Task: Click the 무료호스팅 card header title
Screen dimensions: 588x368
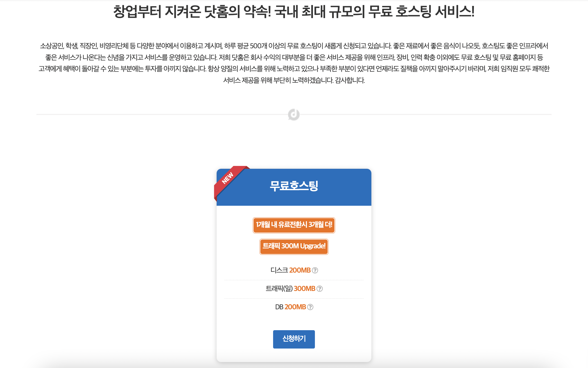Action: point(294,186)
